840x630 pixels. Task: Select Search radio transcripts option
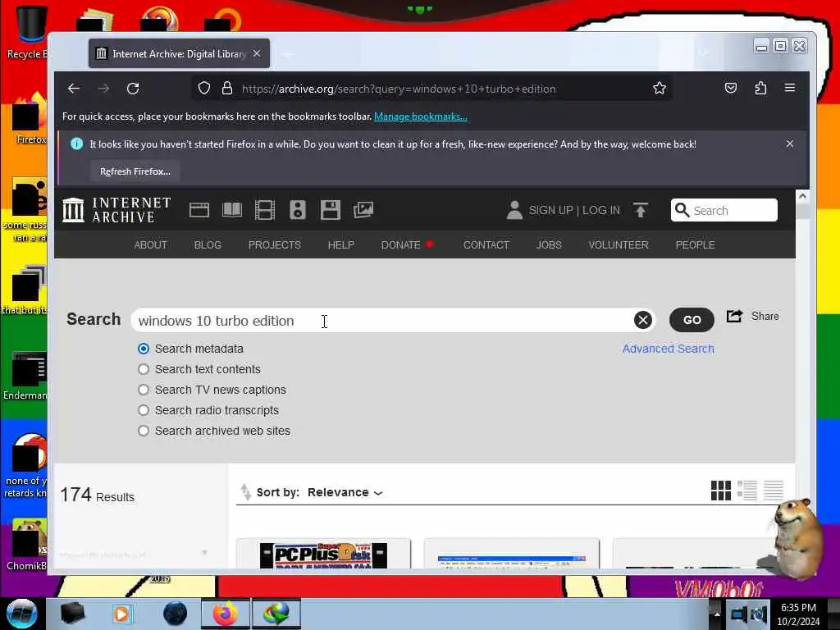(143, 410)
